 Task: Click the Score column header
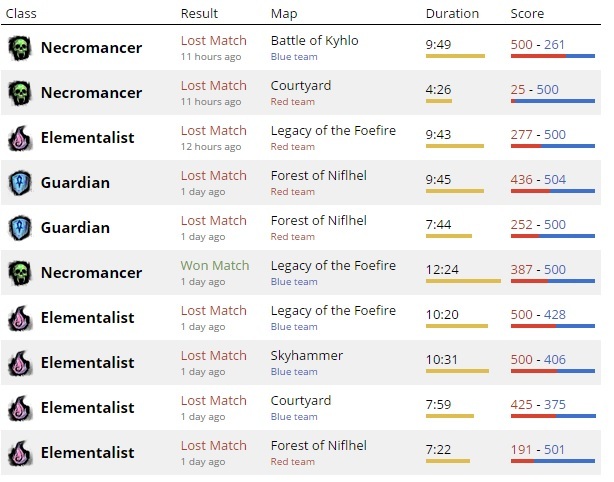point(527,14)
